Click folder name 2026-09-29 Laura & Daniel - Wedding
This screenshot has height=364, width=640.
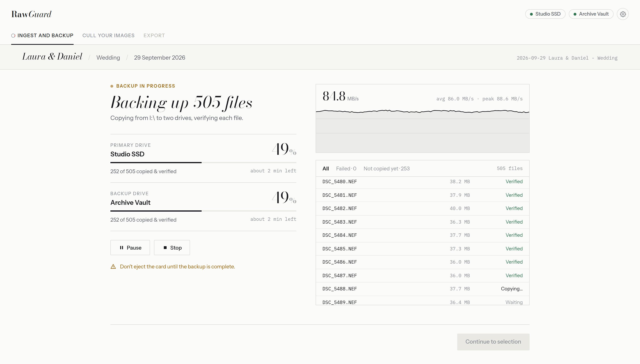pos(567,58)
